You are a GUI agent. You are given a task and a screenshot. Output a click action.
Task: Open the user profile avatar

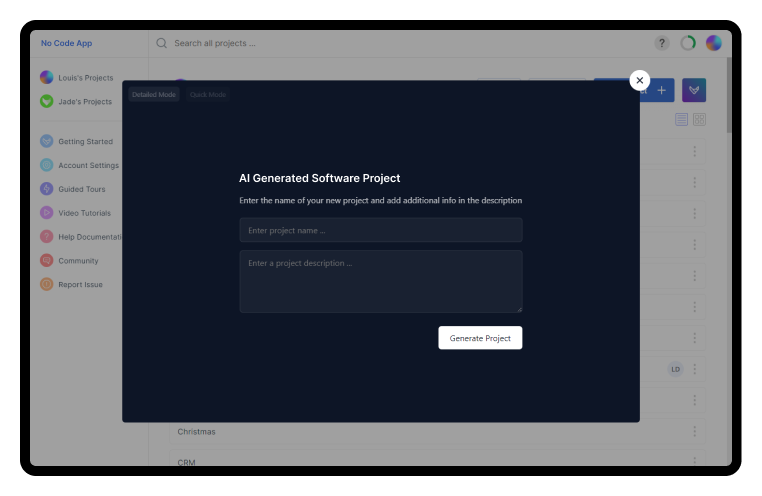coord(714,43)
